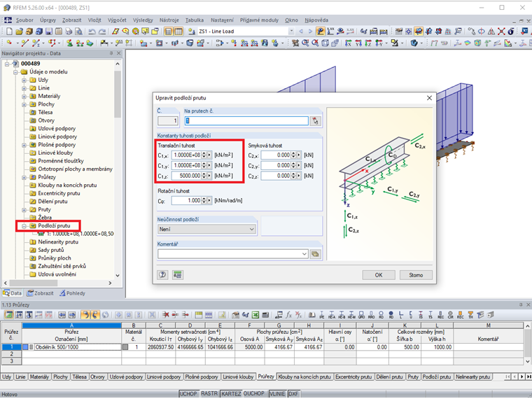
Task: Open the Výpočet menu
Action: 117,20
